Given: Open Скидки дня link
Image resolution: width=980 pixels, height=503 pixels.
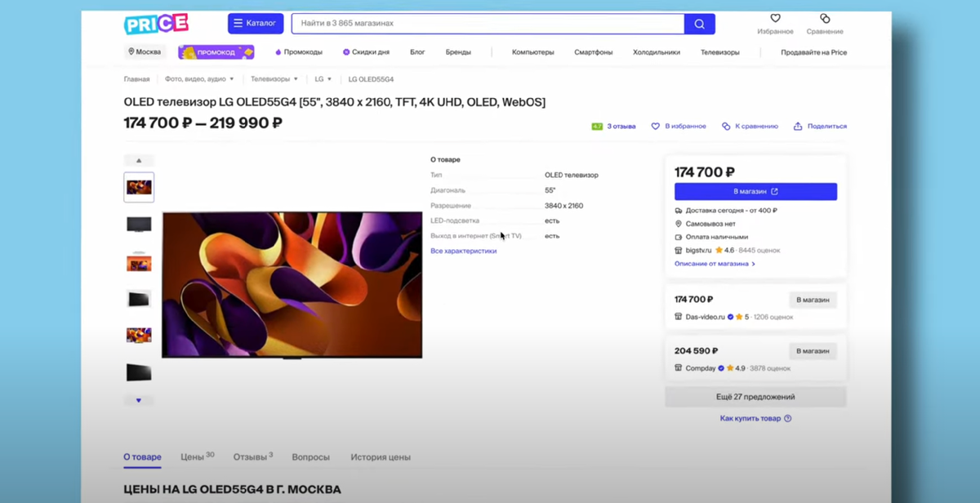Looking at the screenshot, I should [x=366, y=52].
